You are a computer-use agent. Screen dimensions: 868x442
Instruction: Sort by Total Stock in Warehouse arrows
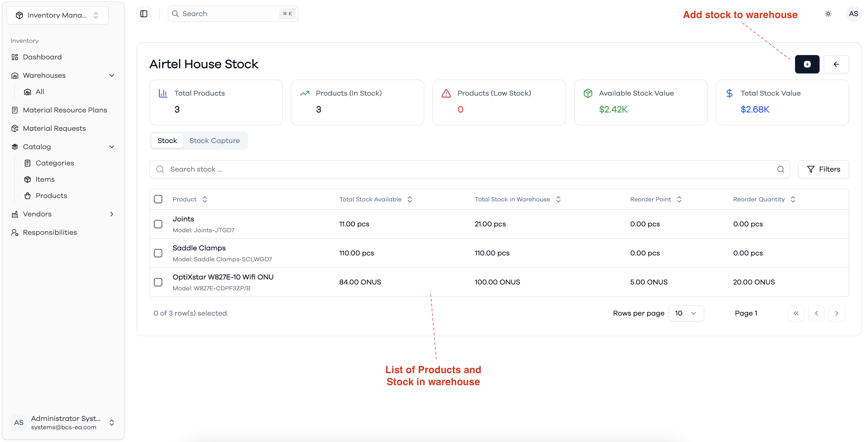click(558, 199)
